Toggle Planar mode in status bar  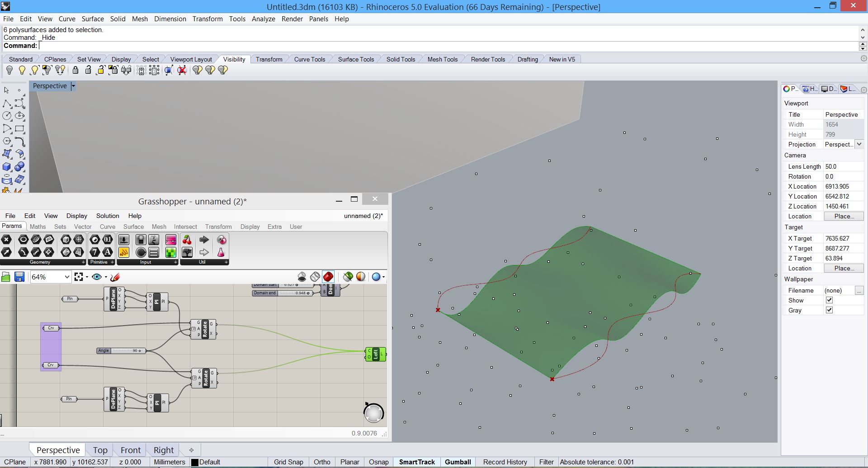349,462
